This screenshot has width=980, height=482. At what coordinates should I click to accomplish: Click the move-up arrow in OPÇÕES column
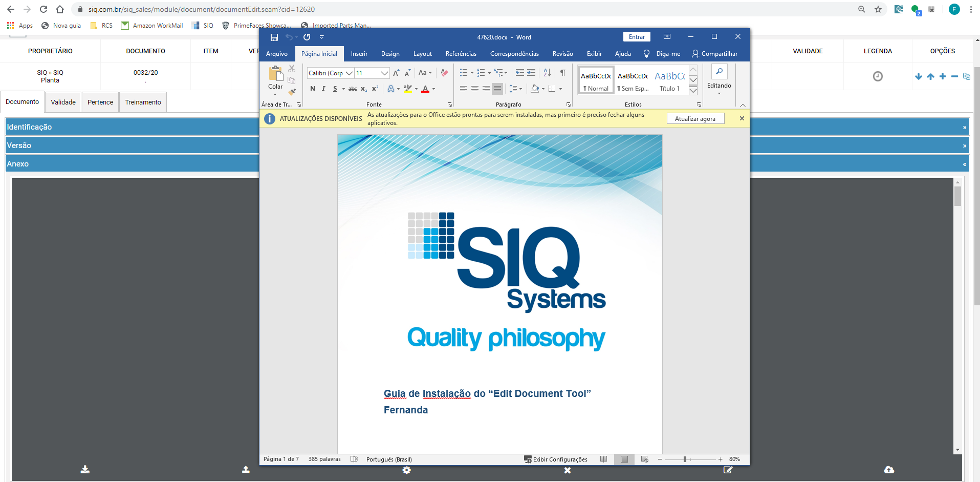click(x=930, y=77)
